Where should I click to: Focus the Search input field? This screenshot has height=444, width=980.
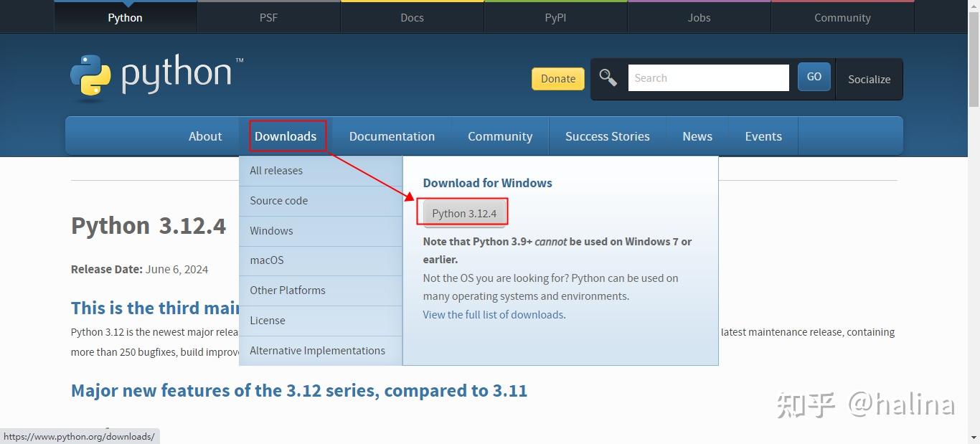[x=709, y=77]
